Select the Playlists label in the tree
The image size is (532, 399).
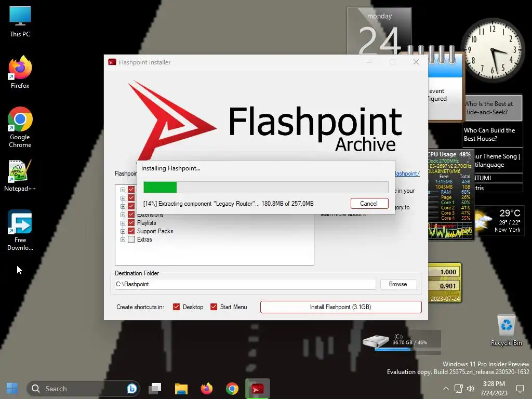[x=147, y=223]
